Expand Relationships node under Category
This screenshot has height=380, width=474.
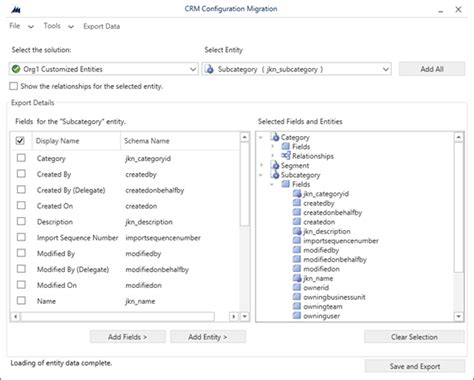[x=273, y=156]
